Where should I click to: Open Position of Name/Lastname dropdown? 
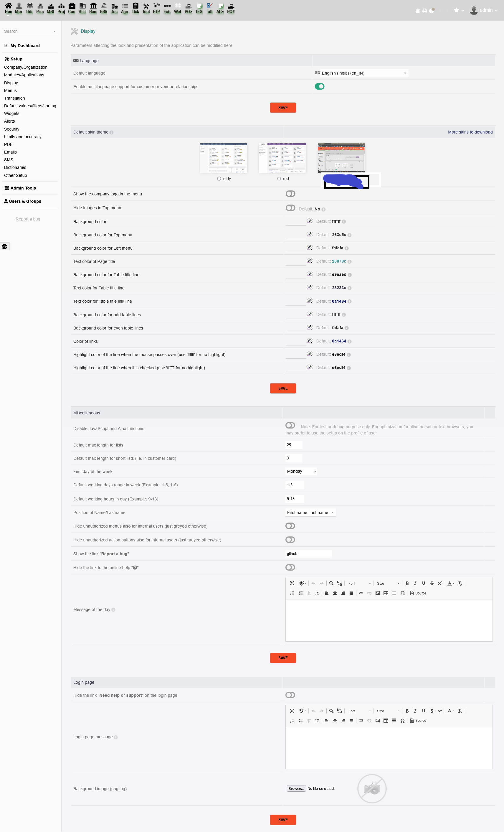click(310, 512)
